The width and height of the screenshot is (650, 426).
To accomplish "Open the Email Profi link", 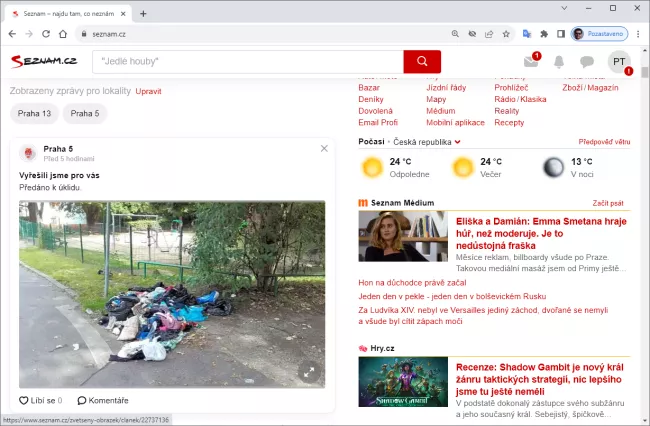I will click(x=378, y=123).
